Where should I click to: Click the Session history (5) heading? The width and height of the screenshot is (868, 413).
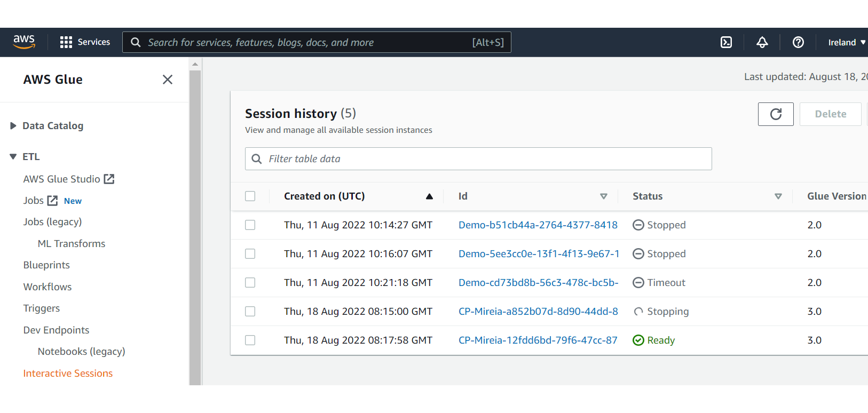coord(301,114)
